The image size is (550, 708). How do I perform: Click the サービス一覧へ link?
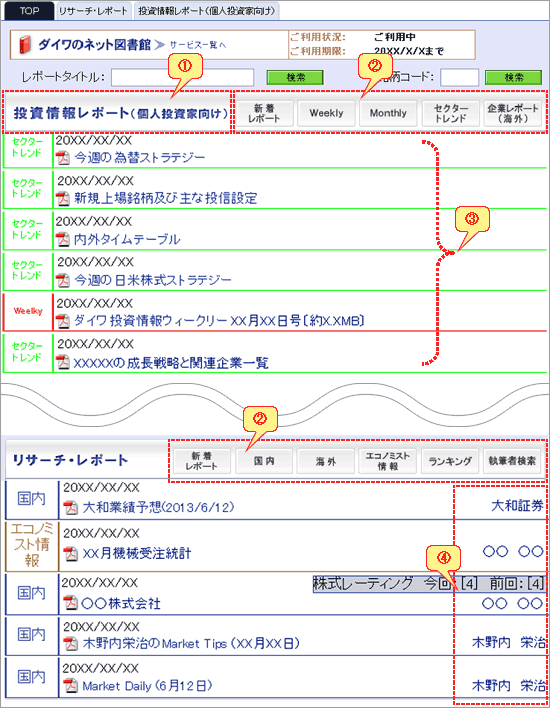point(198,45)
